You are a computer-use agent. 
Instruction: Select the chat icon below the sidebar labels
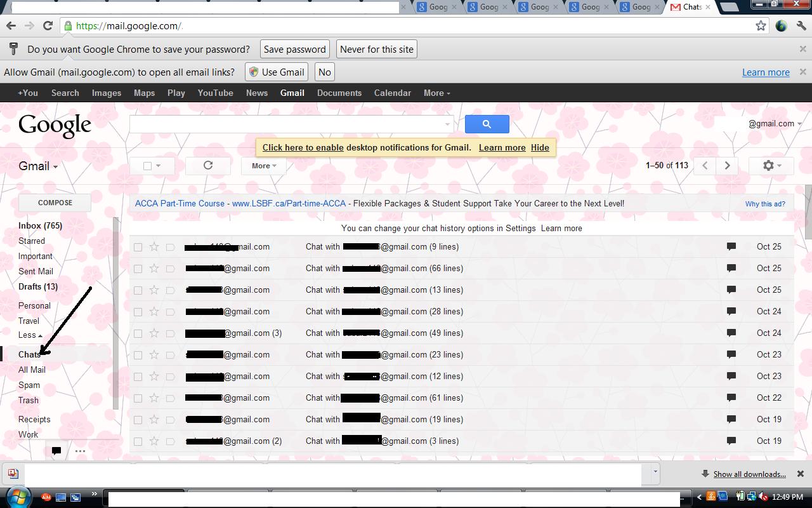56,450
